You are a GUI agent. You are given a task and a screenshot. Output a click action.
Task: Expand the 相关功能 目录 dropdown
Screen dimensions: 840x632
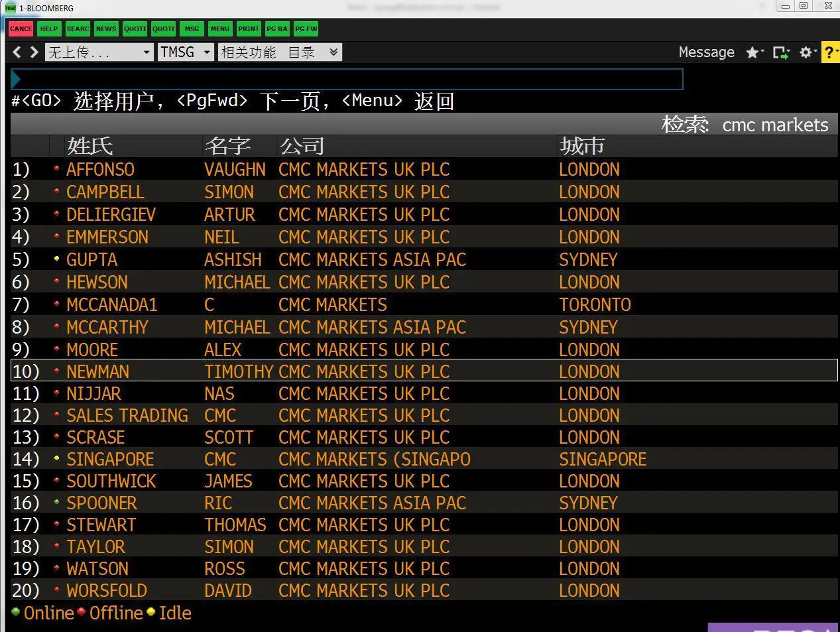pyautogui.click(x=280, y=52)
